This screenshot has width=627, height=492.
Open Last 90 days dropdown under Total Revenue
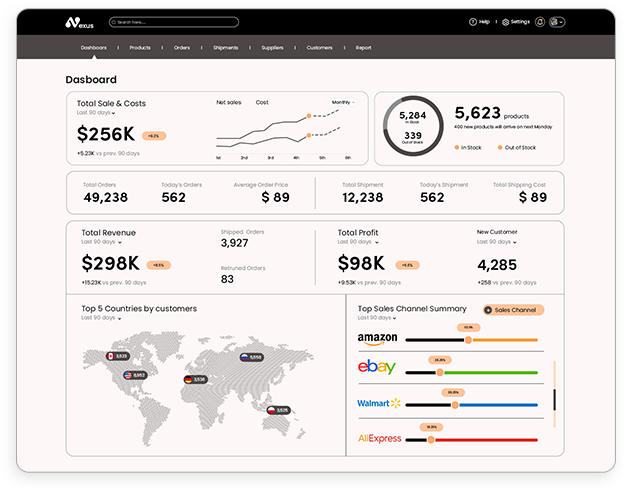[101, 242]
